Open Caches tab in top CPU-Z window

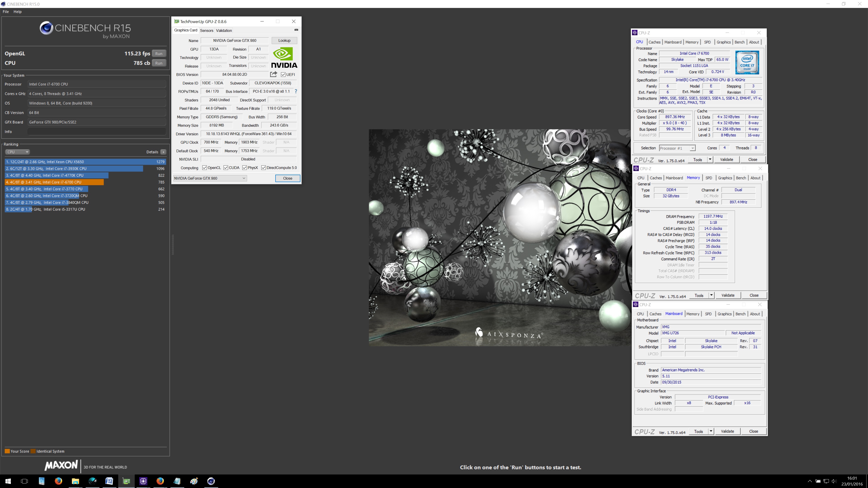click(x=654, y=42)
